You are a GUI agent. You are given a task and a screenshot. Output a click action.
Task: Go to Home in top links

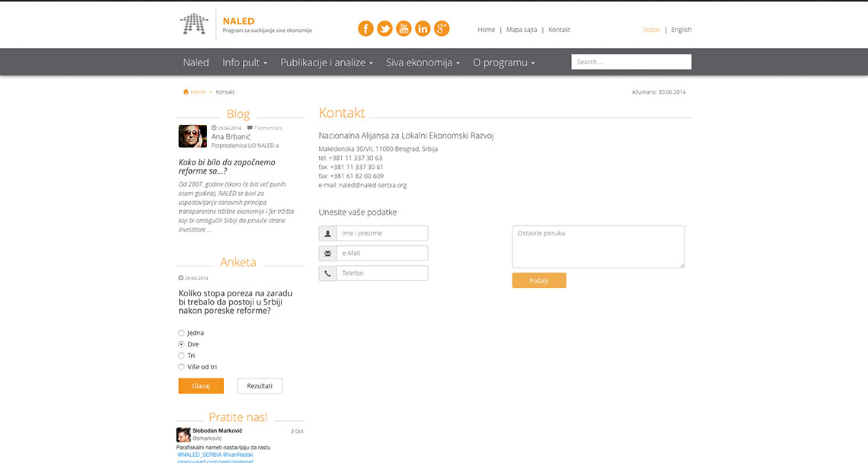(x=486, y=30)
